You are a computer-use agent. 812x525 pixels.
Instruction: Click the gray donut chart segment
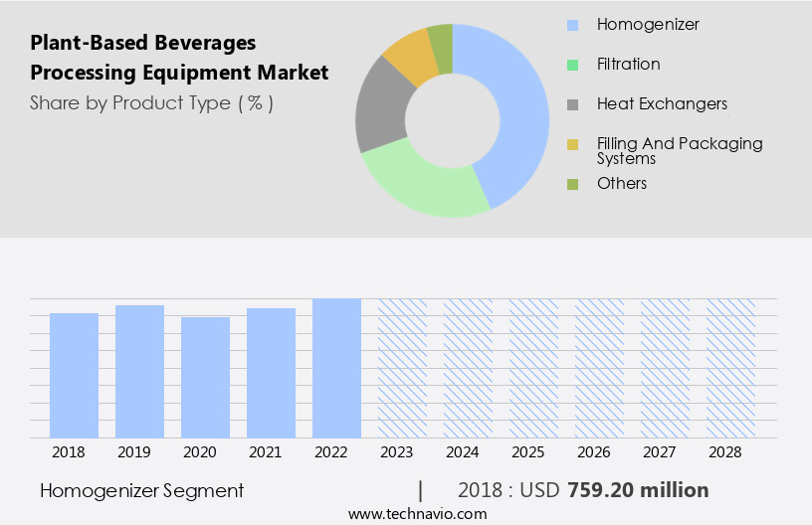pos(378,107)
